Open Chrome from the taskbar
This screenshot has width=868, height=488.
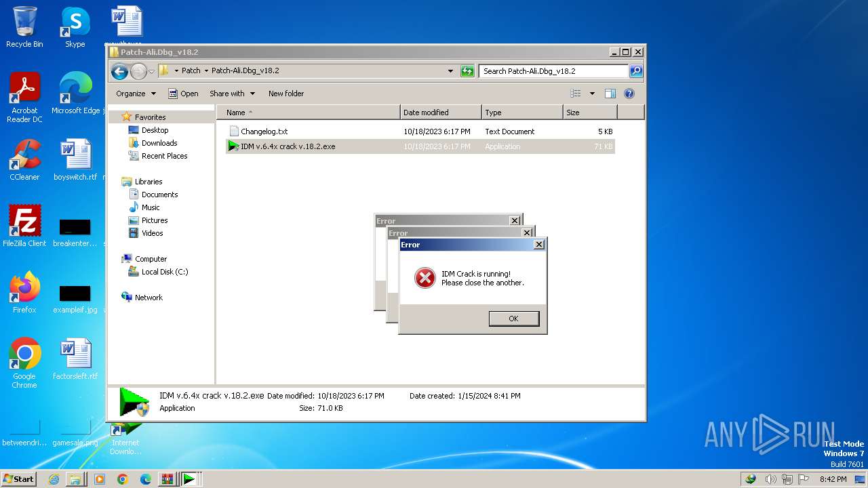[123, 479]
